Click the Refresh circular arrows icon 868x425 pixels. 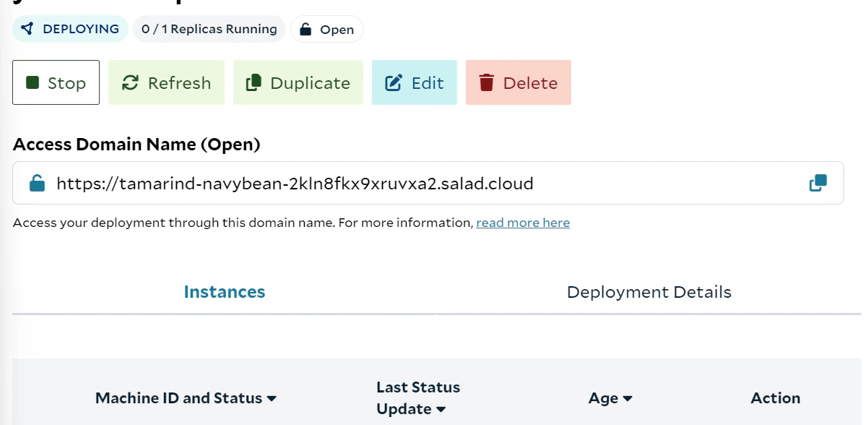[x=130, y=82]
